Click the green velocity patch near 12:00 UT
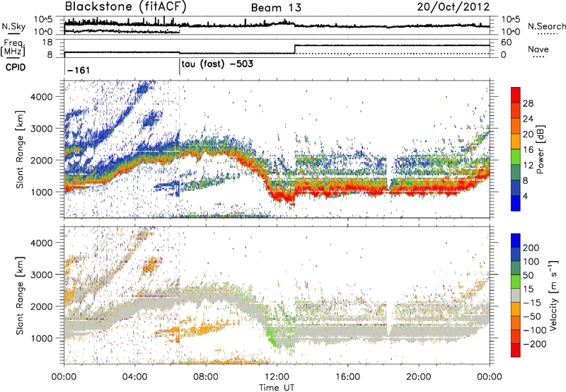 [272, 337]
